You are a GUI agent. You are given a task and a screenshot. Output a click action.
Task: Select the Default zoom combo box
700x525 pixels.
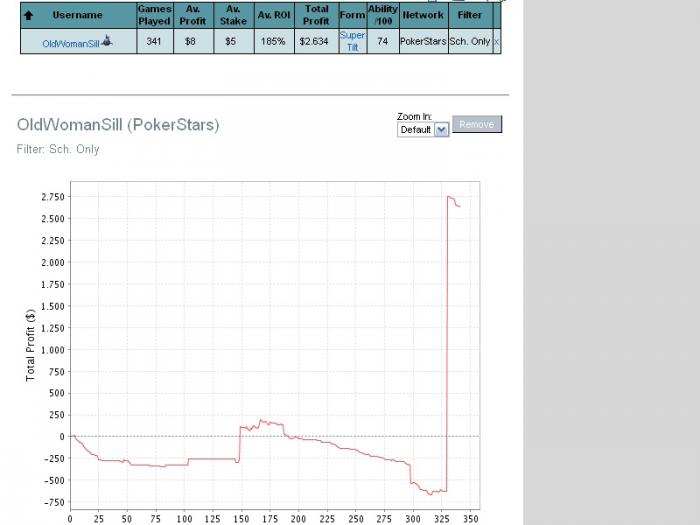click(x=423, y=130)
